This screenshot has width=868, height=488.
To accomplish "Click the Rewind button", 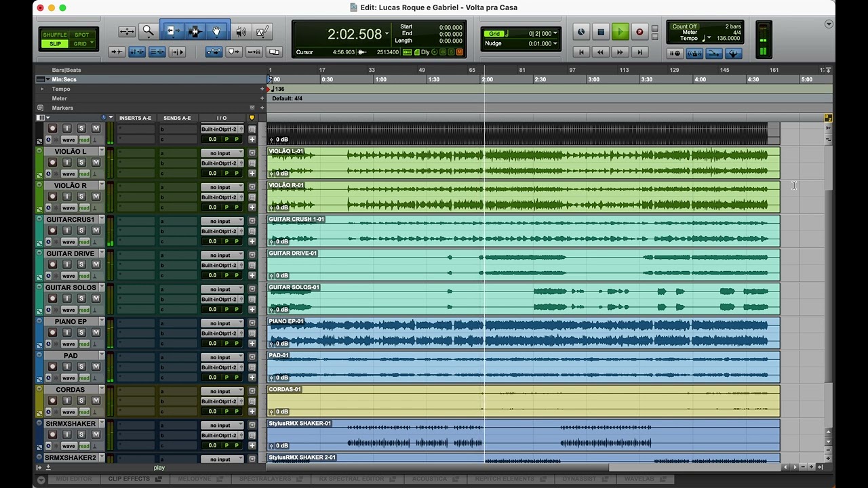I will pos(600,52).
